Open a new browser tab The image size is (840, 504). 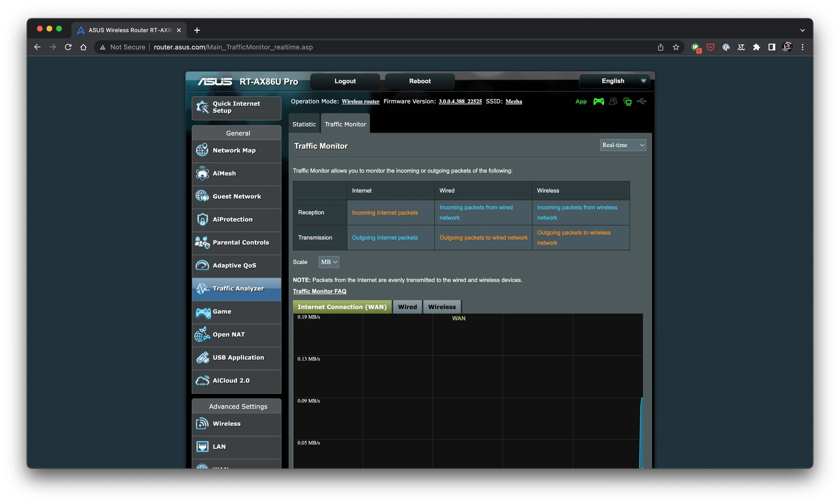tap(197, 30)
